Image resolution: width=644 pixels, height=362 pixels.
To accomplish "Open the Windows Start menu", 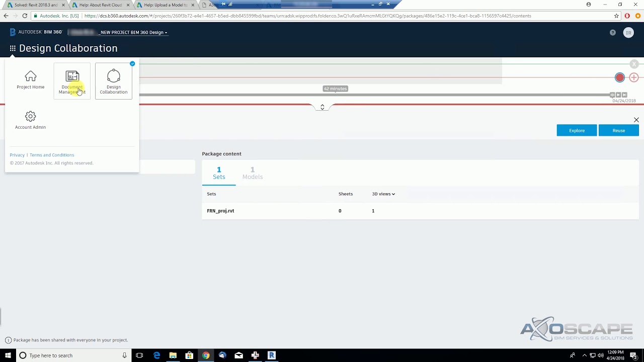I will point(8,355).
